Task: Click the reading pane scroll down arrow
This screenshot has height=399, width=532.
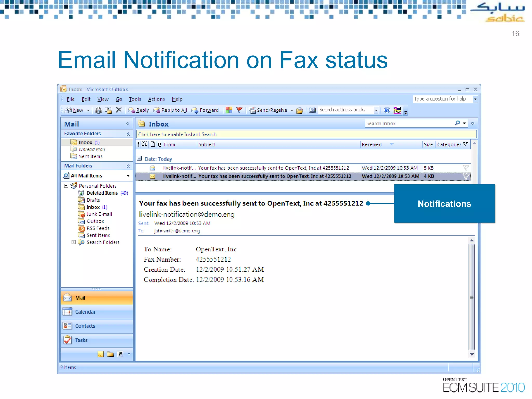Action: 472,354
